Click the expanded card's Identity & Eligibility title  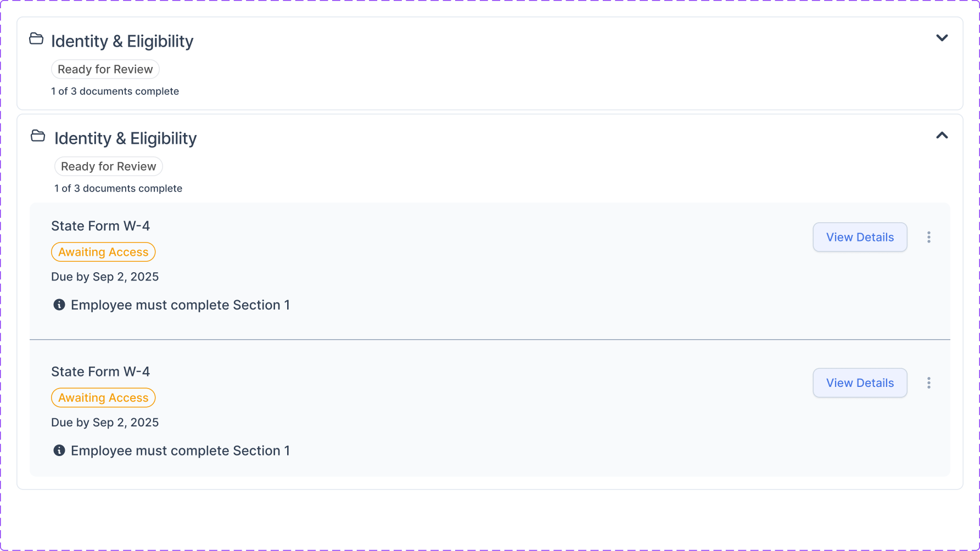(125, 138)
